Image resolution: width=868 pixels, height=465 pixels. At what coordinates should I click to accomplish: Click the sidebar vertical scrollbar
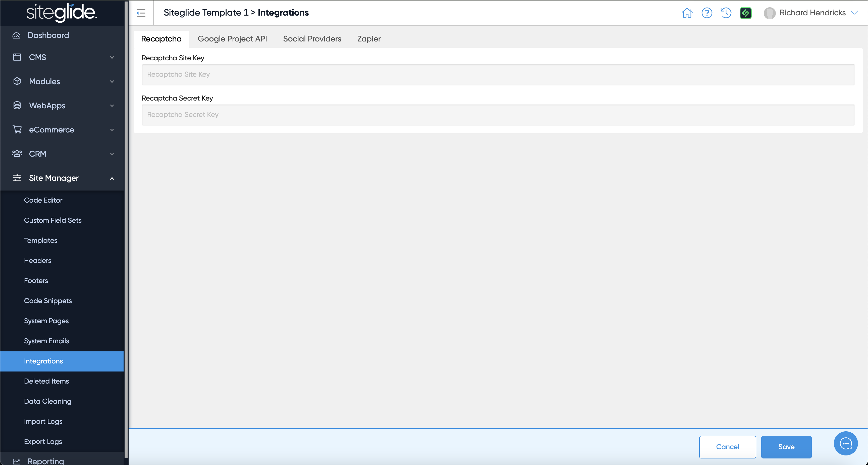[126, 229]
